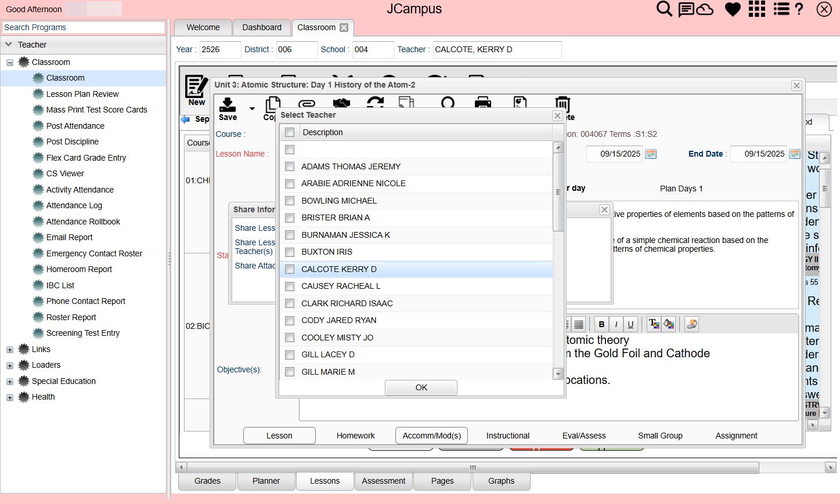The width and height of the screenshot is (840, 504).
Task: Switch to the Assessment bottom tab
Action: pyautogui.click(x=384, y=481)
